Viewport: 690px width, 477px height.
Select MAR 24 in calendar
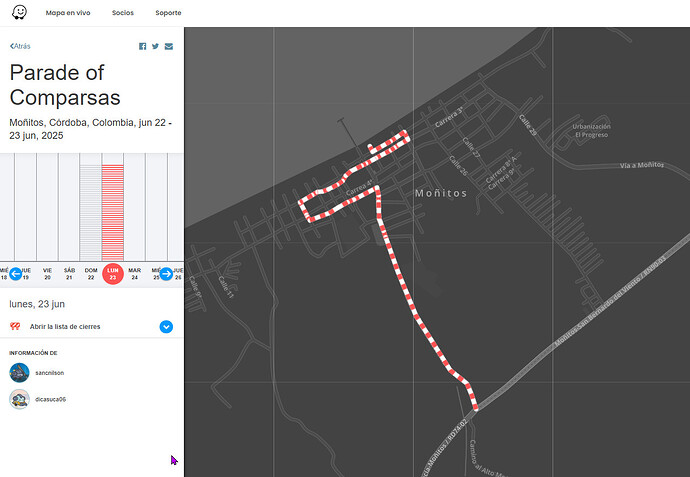click(134, 273)
